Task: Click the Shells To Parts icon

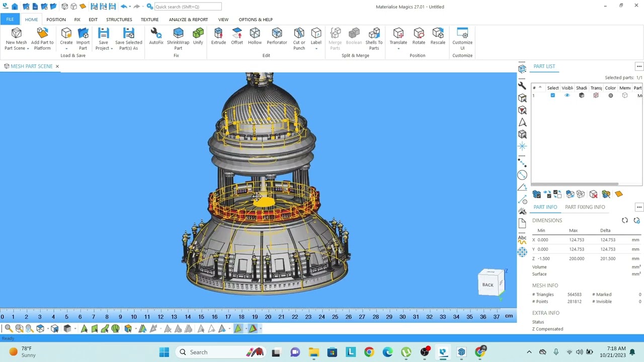Action: 374,34
